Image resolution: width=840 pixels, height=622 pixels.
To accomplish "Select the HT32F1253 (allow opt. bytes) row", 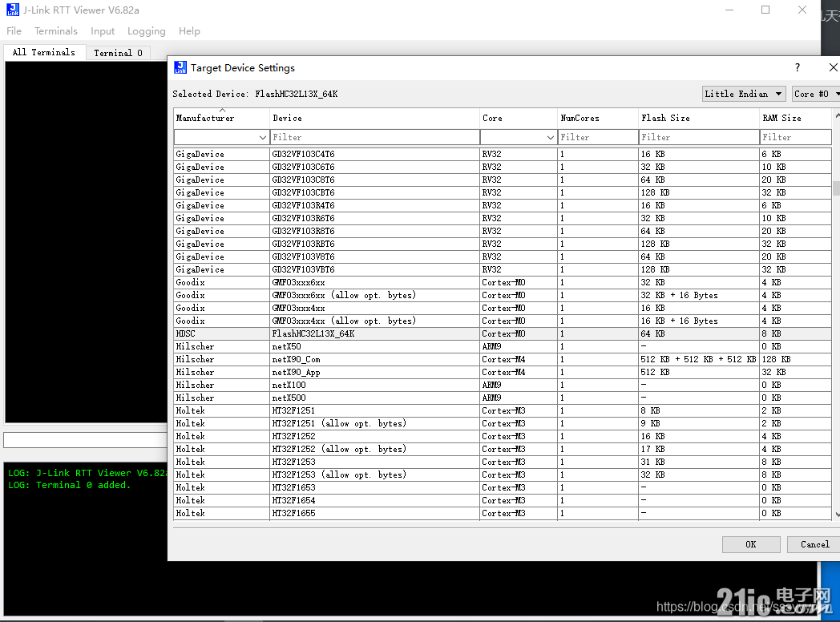I will pyautogui.click(x=503, y=475).
